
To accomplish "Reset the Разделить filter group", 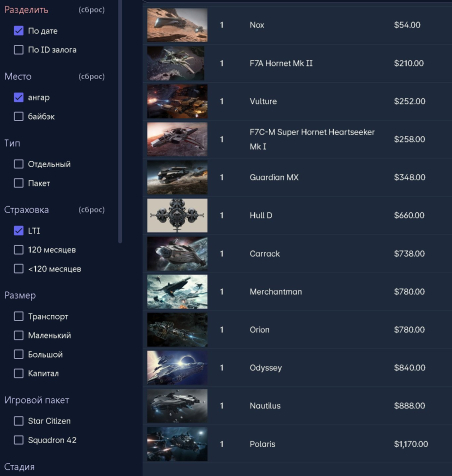I will click(92, 10).
